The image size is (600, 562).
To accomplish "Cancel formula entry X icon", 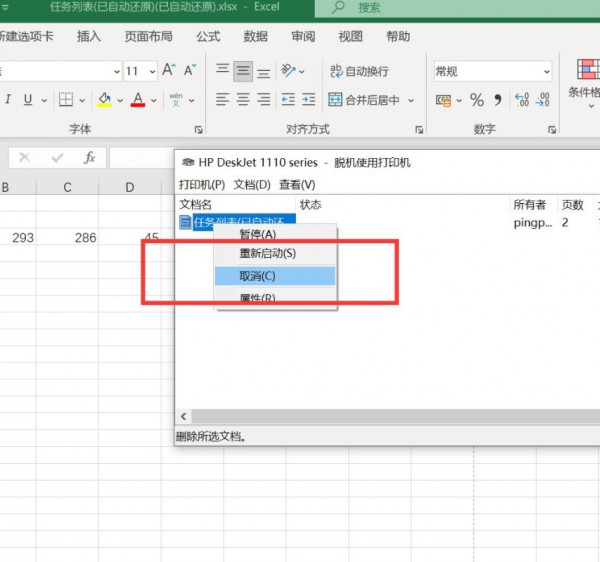I will coord(24,157).
